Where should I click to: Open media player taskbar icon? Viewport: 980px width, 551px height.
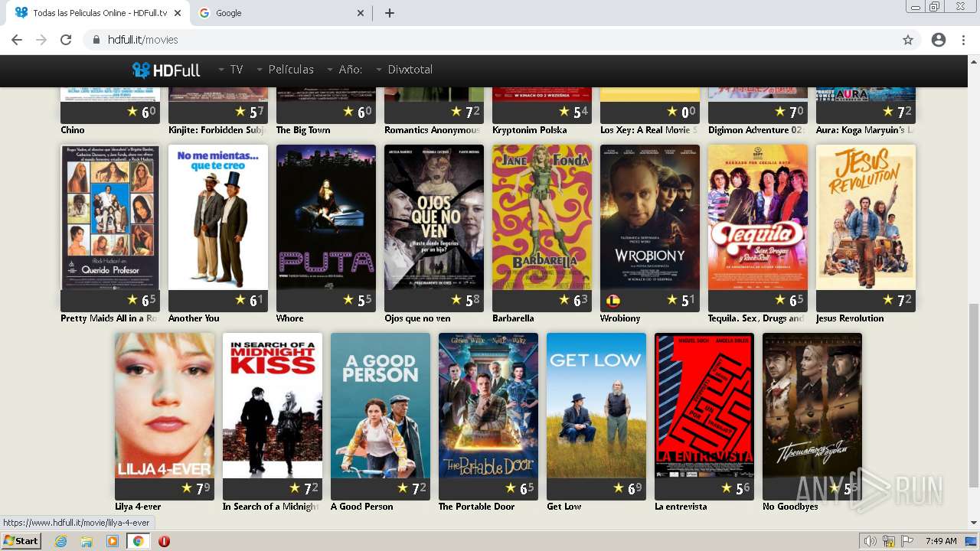[113, 541]
